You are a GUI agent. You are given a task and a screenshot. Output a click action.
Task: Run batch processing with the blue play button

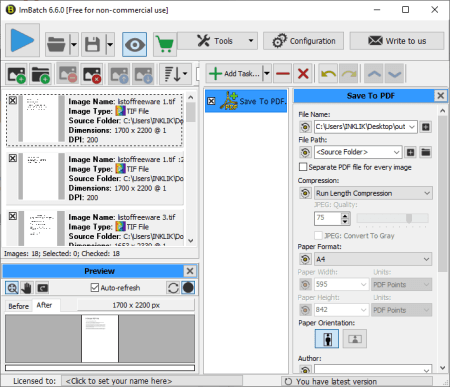(22, 40)
